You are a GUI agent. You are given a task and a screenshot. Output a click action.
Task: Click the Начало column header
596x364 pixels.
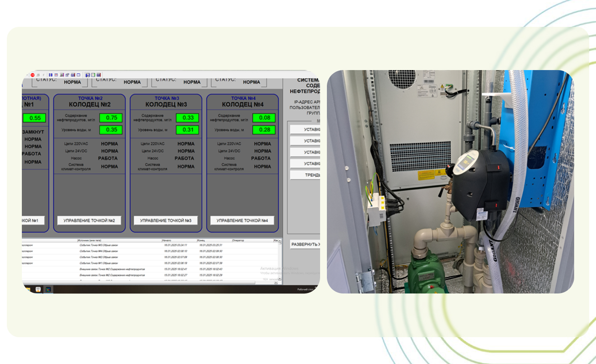click(x=179, y=240)
